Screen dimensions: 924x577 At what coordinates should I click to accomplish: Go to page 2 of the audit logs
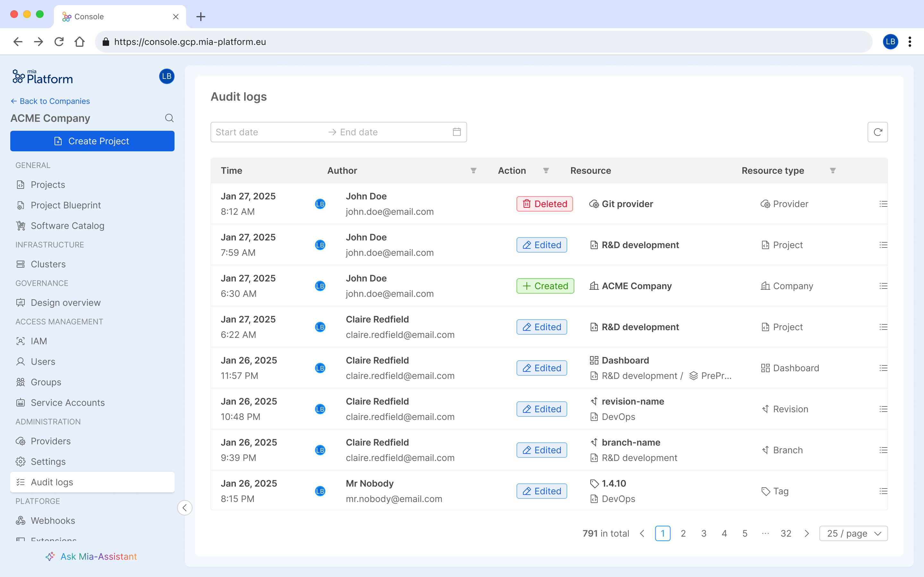(683, 533)
